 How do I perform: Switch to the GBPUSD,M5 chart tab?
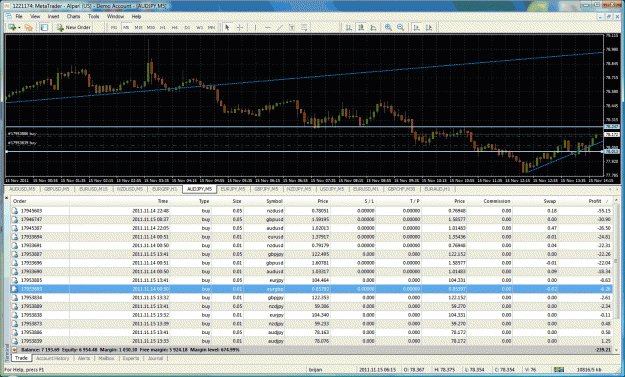57,189
